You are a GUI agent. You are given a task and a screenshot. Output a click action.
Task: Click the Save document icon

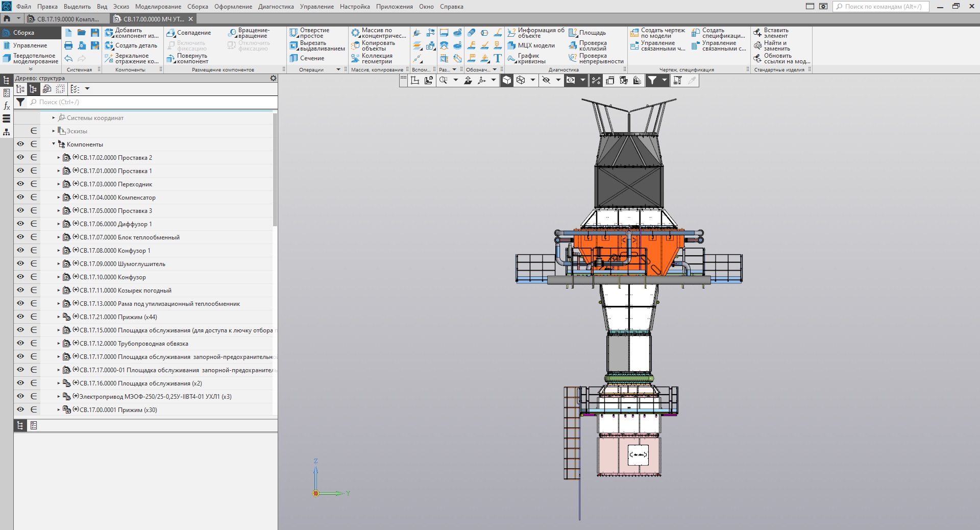[94, 33]
